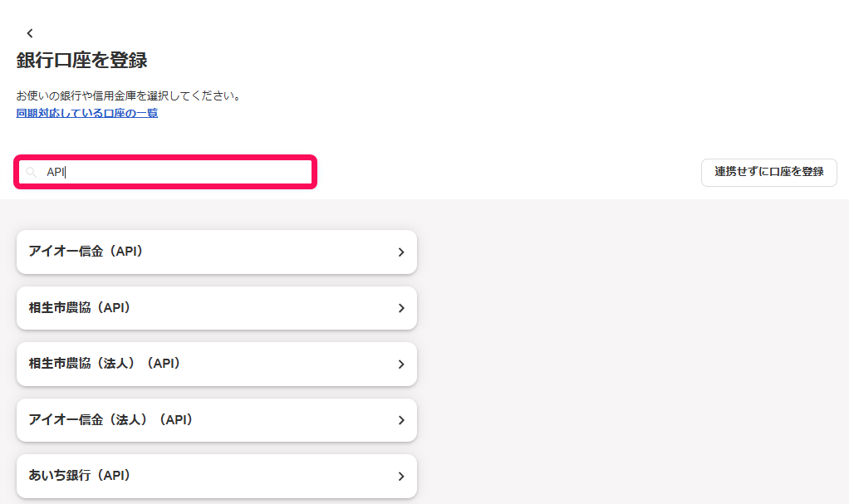The width and height of the screenshot is (849, 504).
Task: Click chevron arrow on あいち銀行（API）row
Action: 401,477
